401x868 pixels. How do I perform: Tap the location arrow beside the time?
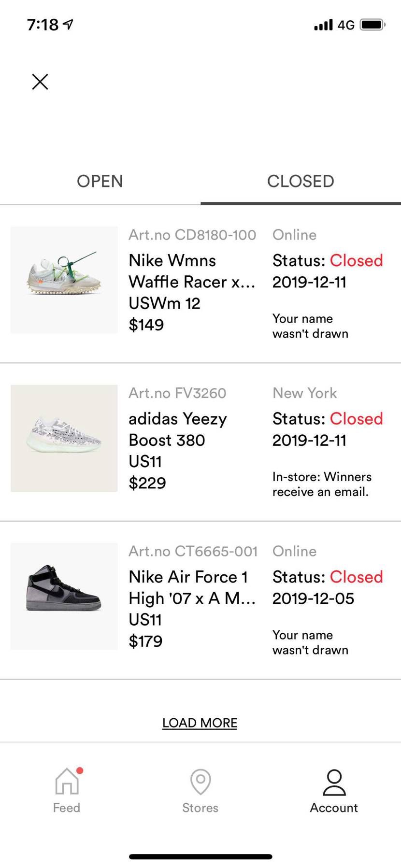pos(68,24)
